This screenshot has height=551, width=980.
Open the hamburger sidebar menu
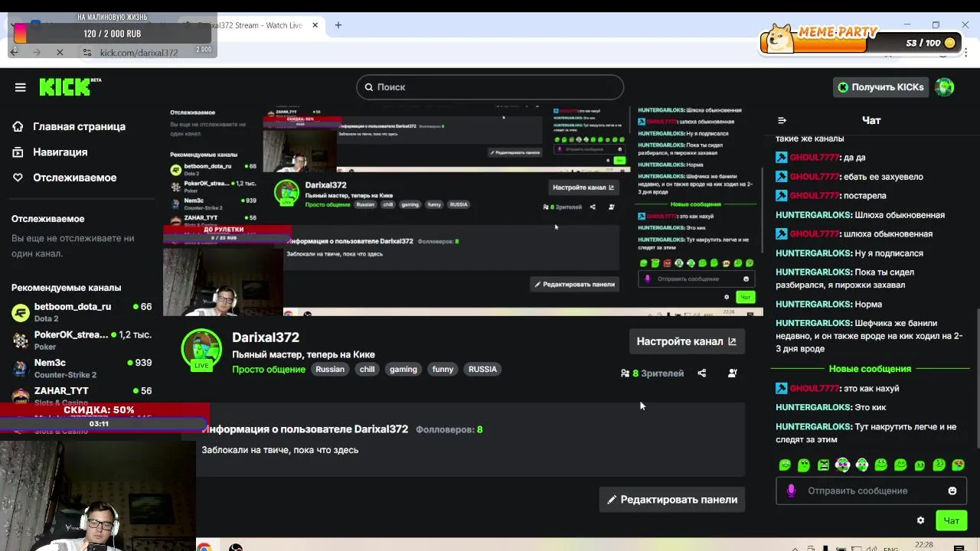(21, 87)
